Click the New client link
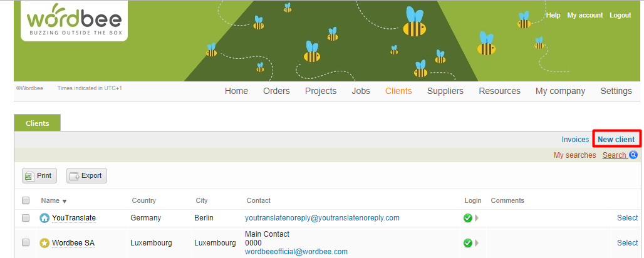This screenshot has width=644, height=258. (x=616, y=140)
